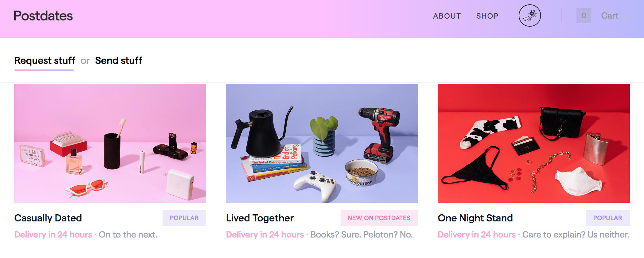Open the One Night Stand product image
Image resolution: width=644 pixels, height=258 pixels.
click(x=534, y=143)
